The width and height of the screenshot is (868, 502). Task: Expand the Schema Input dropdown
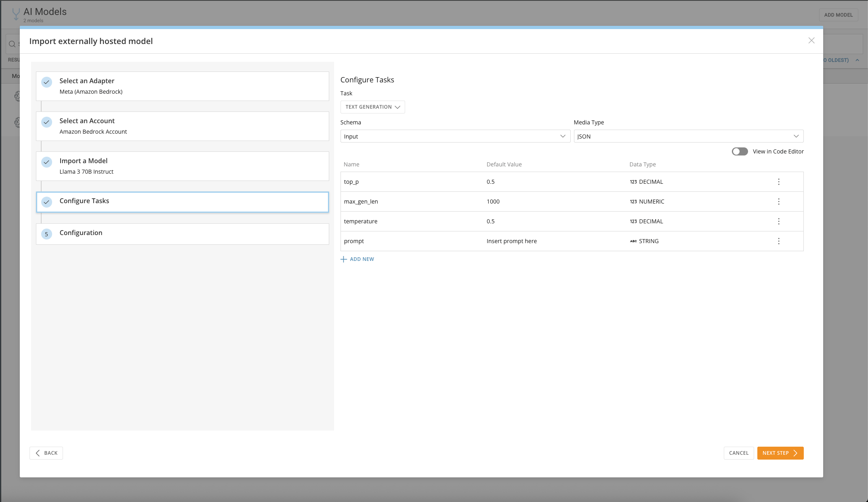pyautogui.click(x=455, y=136)
